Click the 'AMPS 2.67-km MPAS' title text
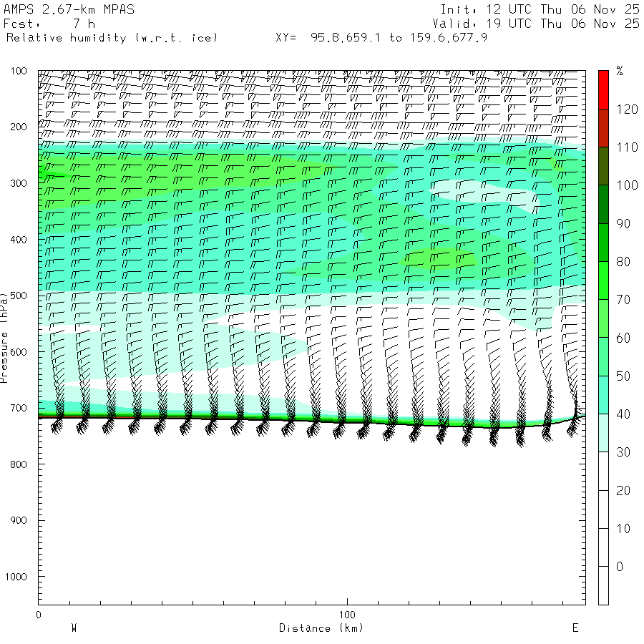This screenshot has width=644, height=644. (x=69, y=9)
